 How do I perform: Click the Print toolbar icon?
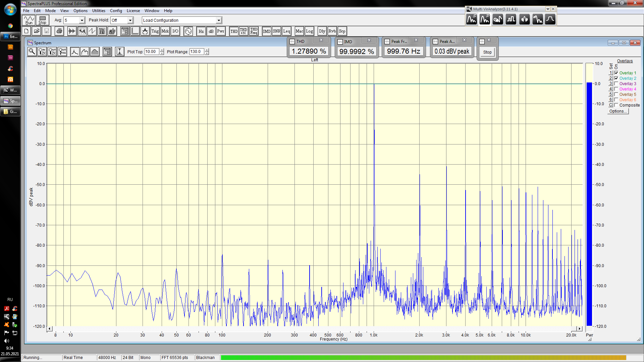point(59,31)
